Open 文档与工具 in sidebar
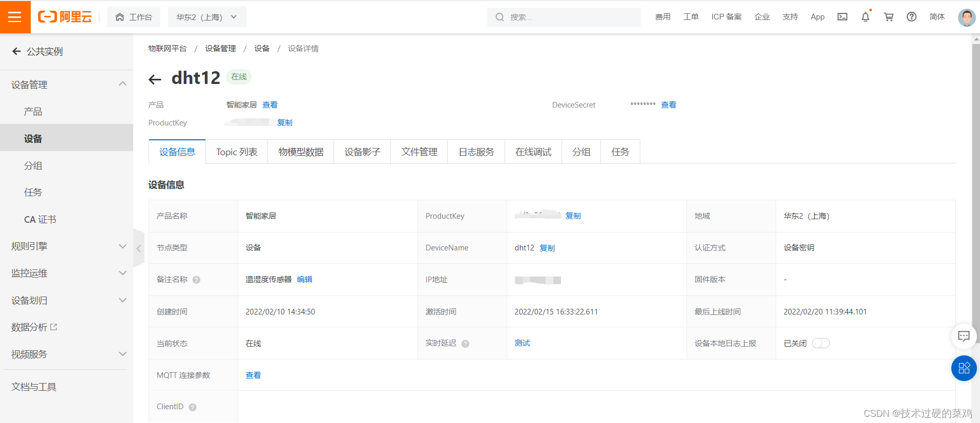980x423 pixels. tap(34, 387)
